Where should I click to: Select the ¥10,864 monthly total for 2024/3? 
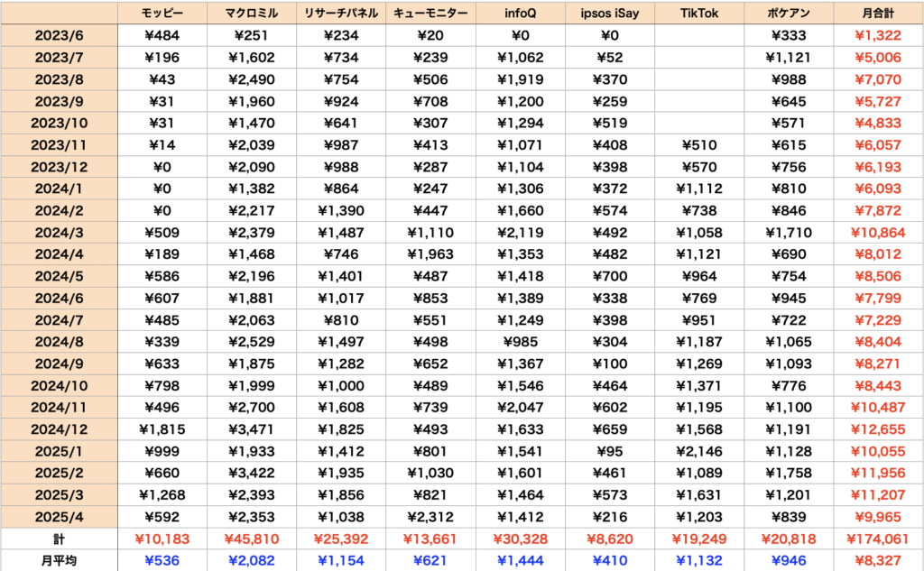click(878, 233)
